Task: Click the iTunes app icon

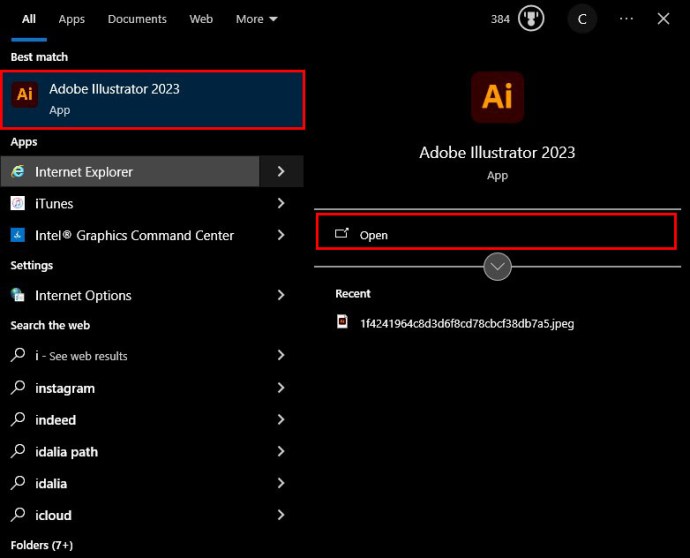Action: point(18,204)
